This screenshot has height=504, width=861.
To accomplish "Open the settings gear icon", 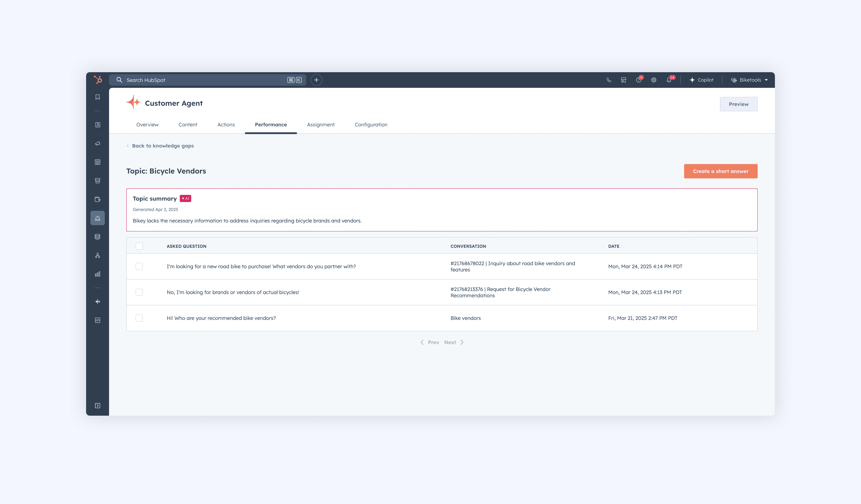I will [x=654, y=80].
